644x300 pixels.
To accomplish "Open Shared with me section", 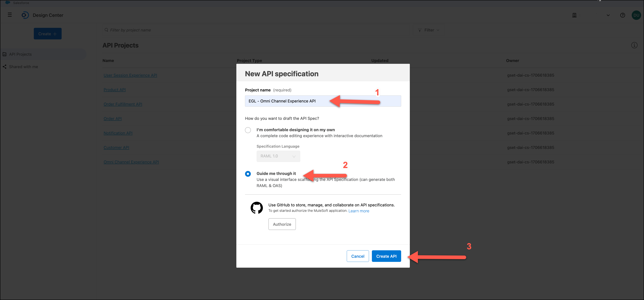I will pos(23,67).
